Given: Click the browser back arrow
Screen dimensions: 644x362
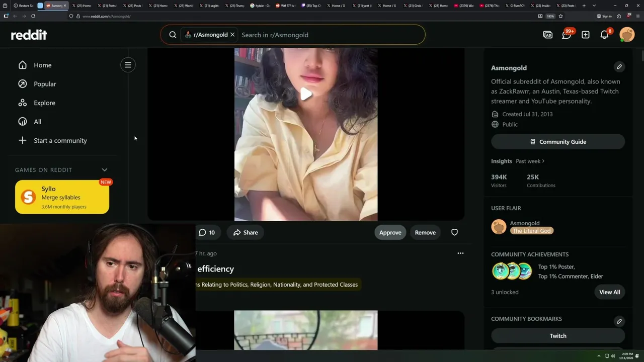Looking at the screenshot, I should 15,16.
